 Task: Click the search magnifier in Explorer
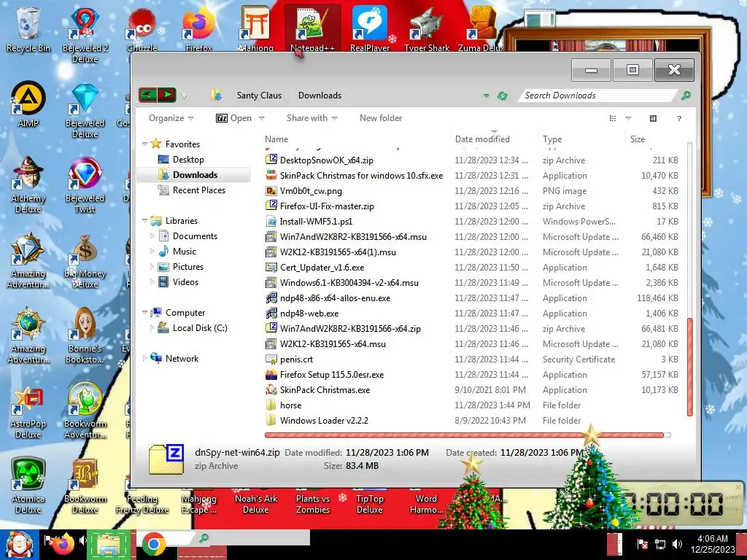tap(686, 96)
